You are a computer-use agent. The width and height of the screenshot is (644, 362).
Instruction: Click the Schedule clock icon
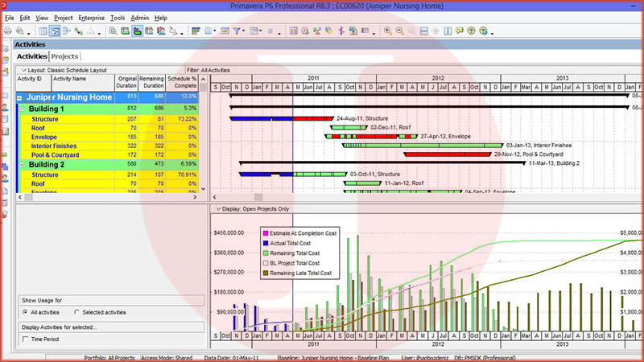(305, 31)
